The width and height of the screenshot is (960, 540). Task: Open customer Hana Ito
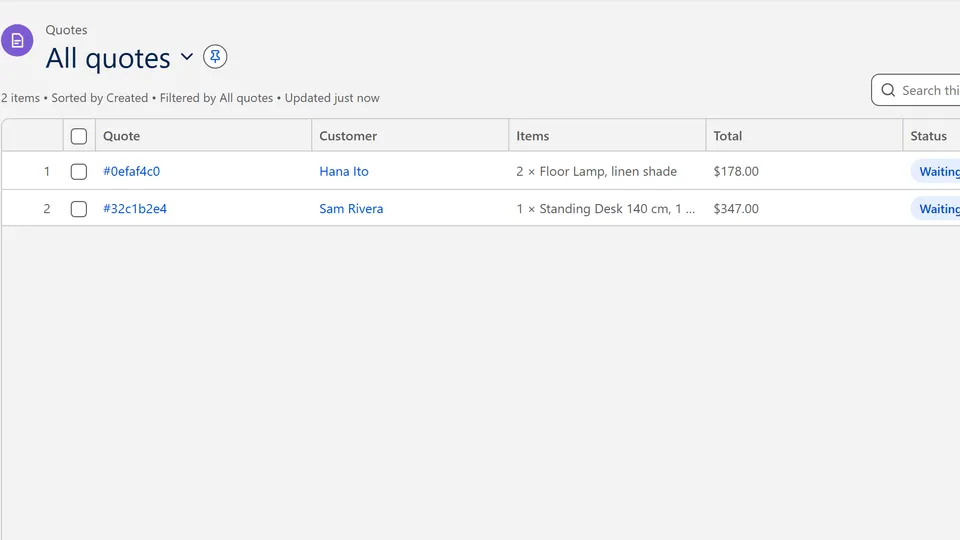[x=344, y=171]
